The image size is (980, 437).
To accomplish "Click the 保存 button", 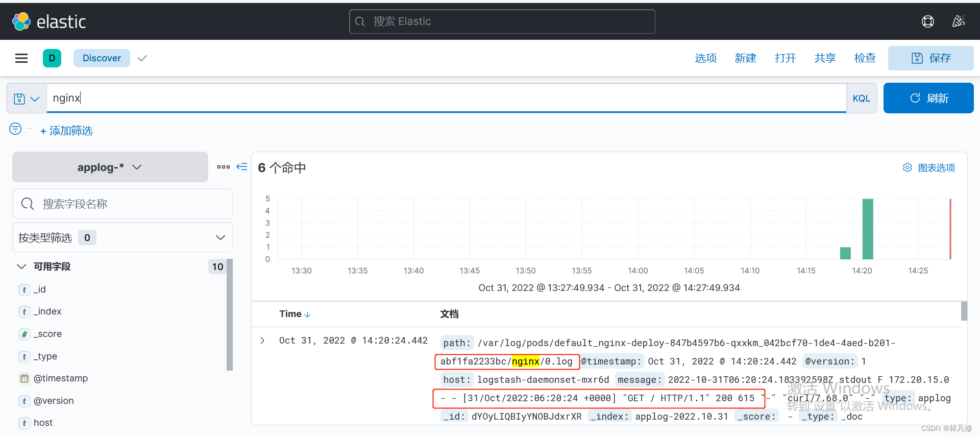I will click(931, 58).
